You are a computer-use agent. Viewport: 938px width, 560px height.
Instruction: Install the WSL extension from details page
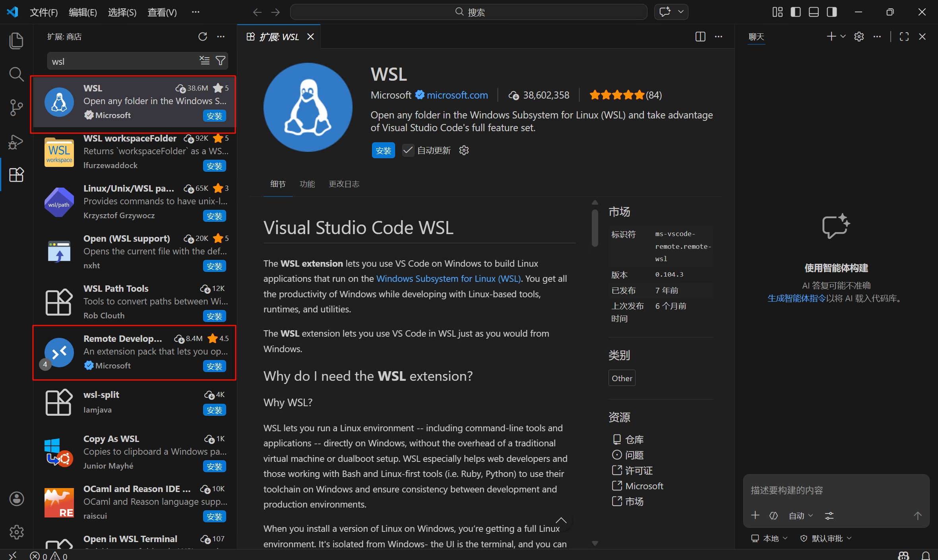click(x=383, y=150)
